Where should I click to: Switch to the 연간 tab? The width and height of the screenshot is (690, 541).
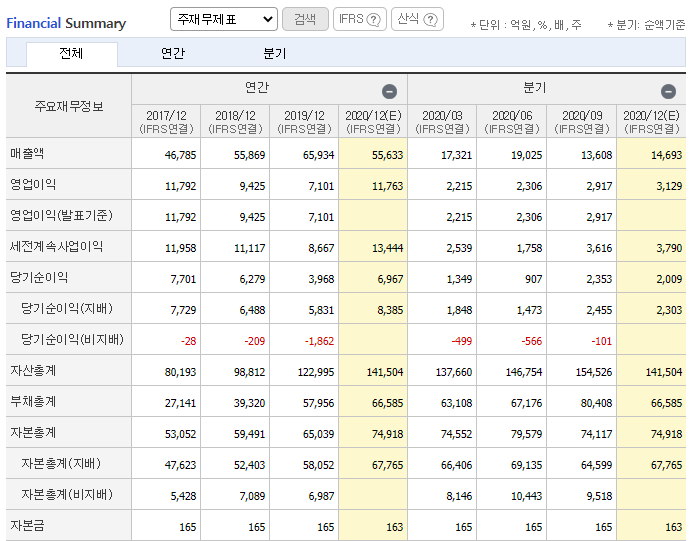click(x=173, y=54)
